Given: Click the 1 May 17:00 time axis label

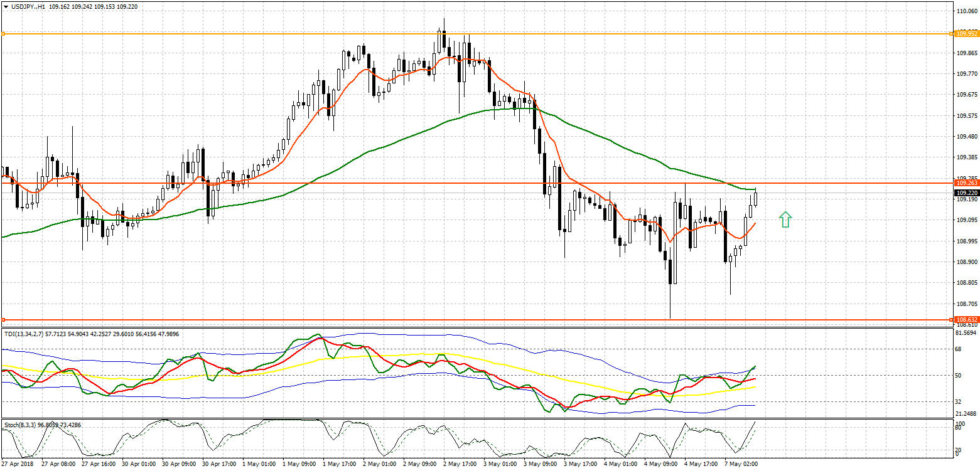Looking at the screenshot, I should click(340, 464).
